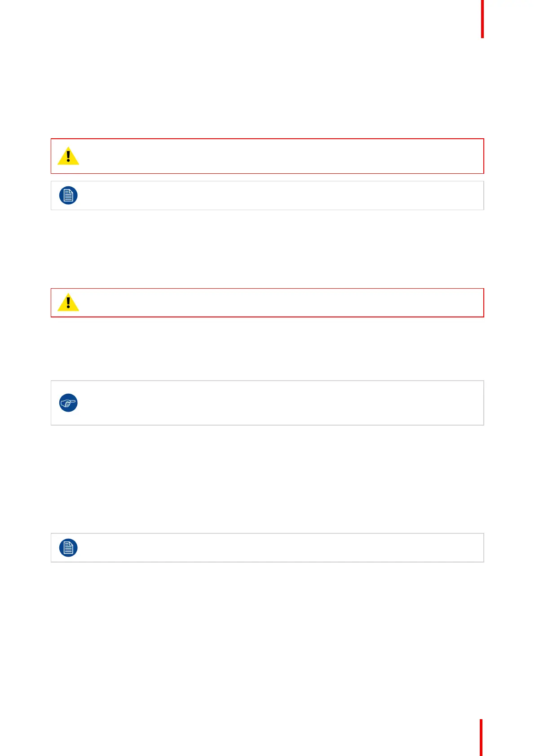The image size is (535, 756).
Task: Click blank space between the tip box and last note box
Action: (x=267, y=479)
